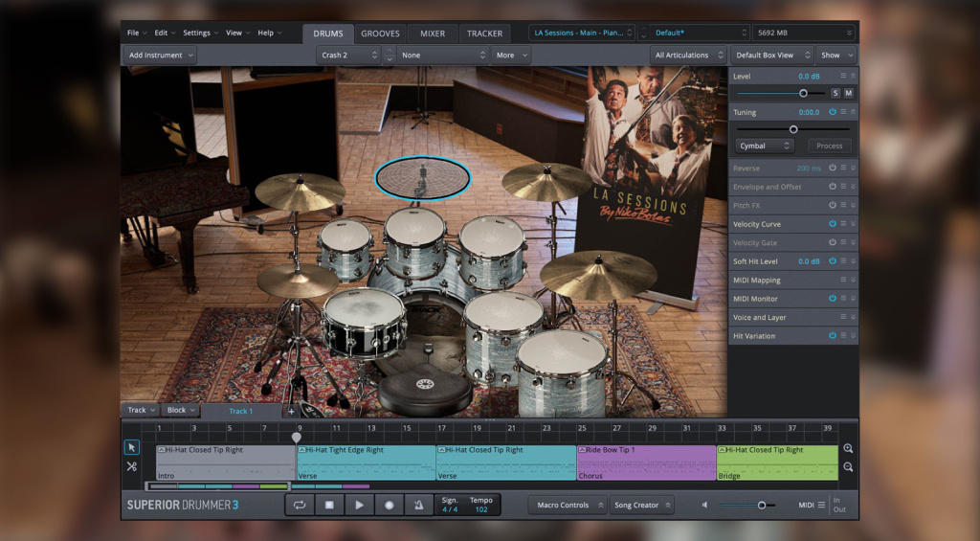Select the arrow pointer tool in timeline

pos(131,447)
